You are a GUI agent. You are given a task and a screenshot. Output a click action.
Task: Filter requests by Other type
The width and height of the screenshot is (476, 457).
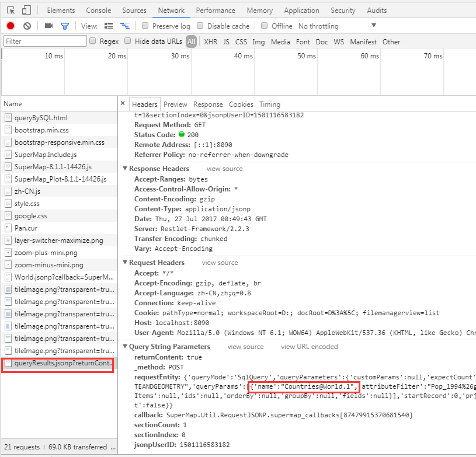coord(391,42)
